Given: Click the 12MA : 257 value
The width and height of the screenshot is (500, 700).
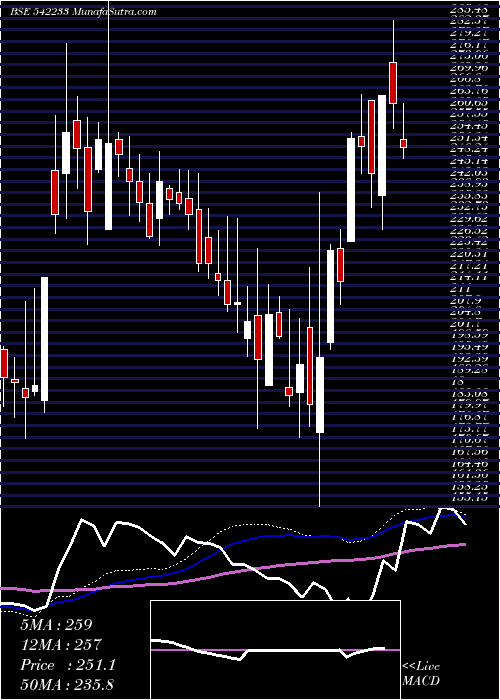Looking at the screenshot, I should 61,645.
